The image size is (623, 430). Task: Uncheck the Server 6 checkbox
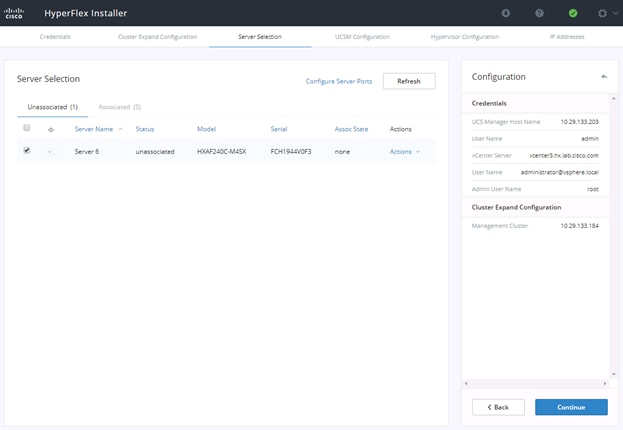coord(27,150)
